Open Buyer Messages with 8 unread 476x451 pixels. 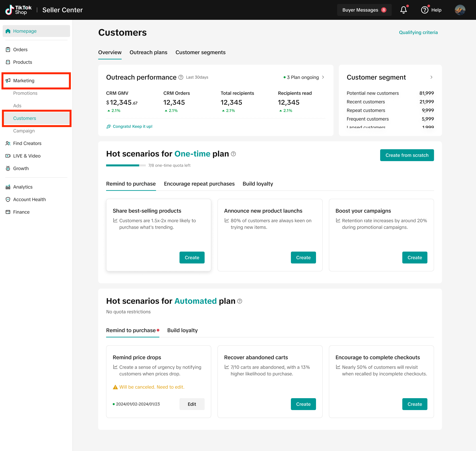tap(364, 10)
